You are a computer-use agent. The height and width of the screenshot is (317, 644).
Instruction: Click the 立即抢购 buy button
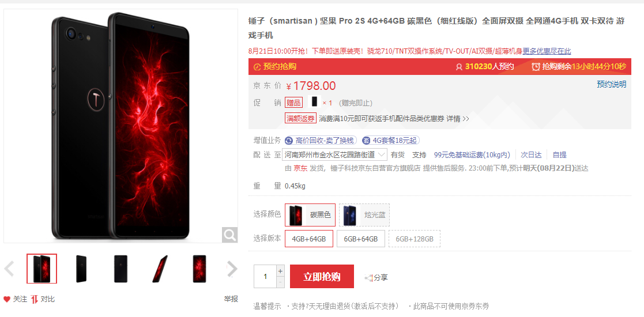(322, 276)
